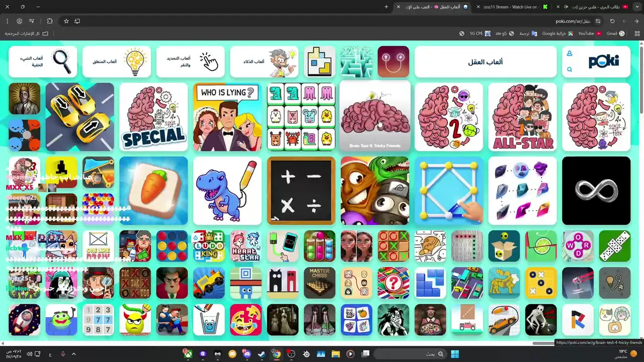Open the blue blocks puzzle game

click(430, 283)
